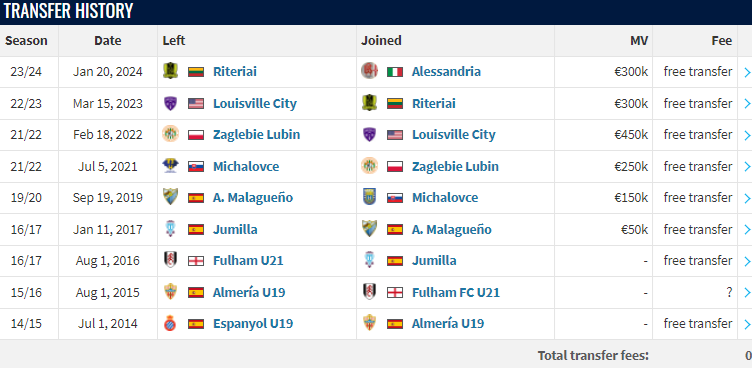Click the Riteriai club crest in the 23/24 Left column

point(170,71)
